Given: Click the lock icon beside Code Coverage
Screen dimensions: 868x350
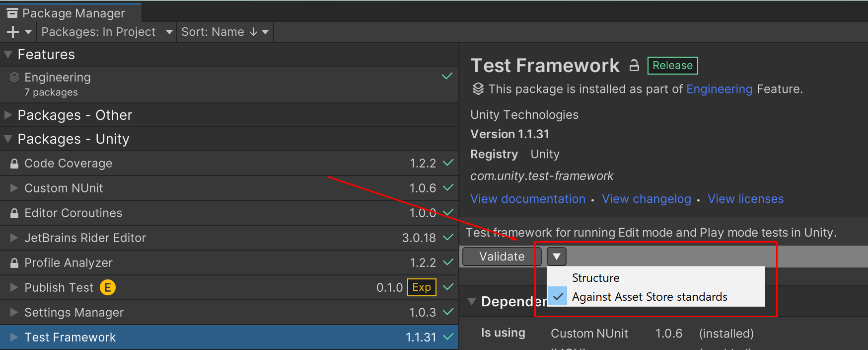Looking at the screenshot, I should pyautogui.click(x=14, y=164).
